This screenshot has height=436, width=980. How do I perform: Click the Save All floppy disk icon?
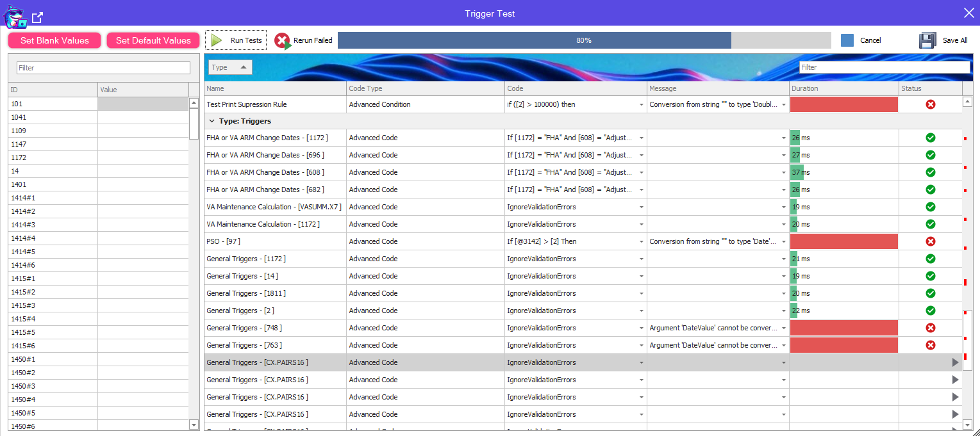tap(927, 40)
